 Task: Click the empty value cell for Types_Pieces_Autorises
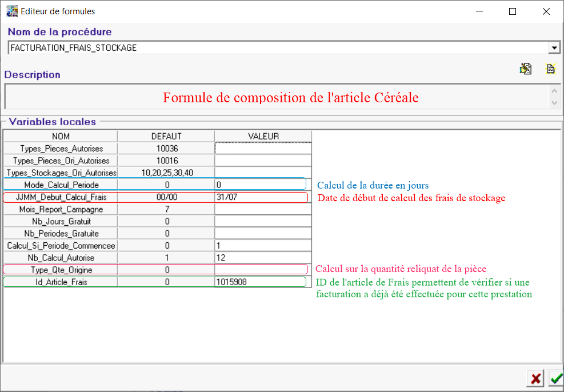point(263,149)
